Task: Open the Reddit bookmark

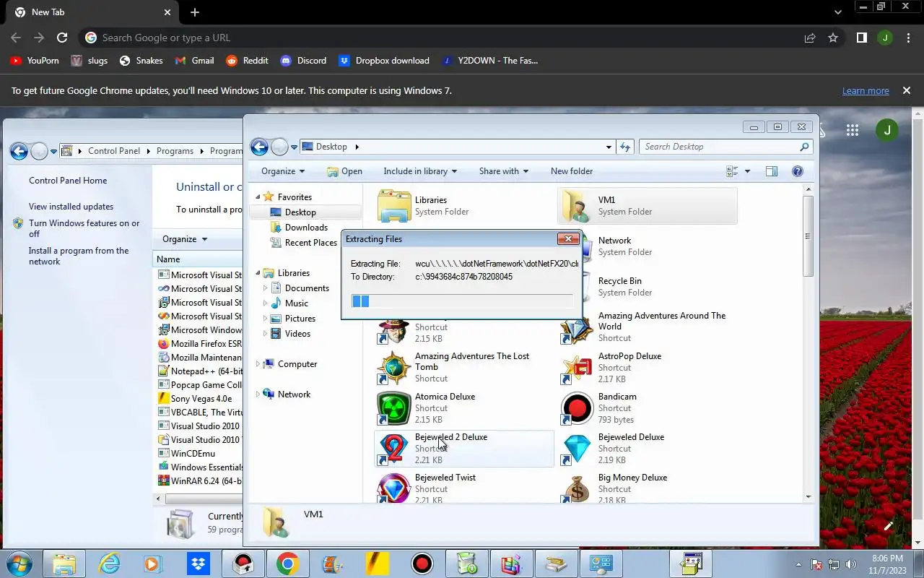Action: pyautogui.click(x=247, y=61)
